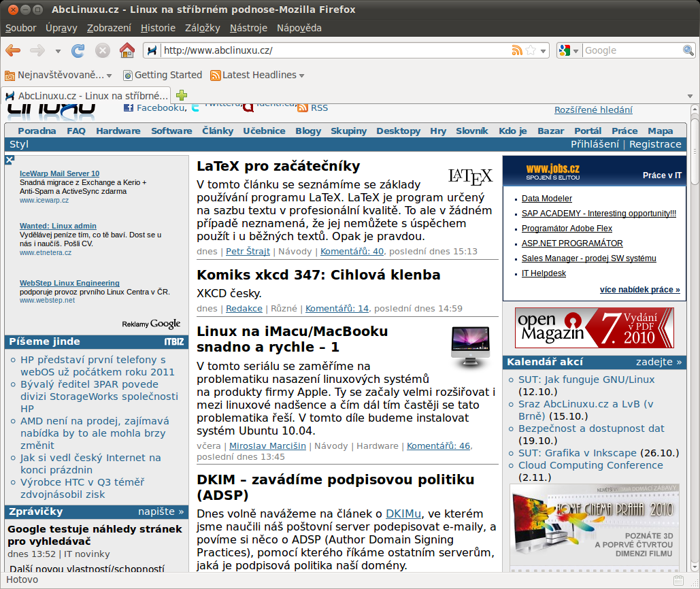Screen dimensions: 700x589
Task: Click the LaTeX logo image
Action: [x=470, y=177]
